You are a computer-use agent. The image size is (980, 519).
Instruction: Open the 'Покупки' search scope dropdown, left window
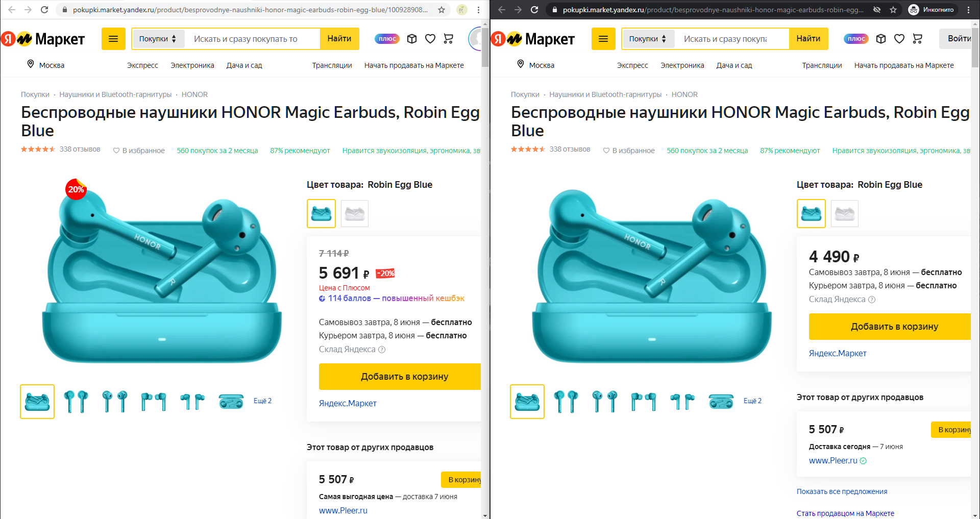(158, 39)
